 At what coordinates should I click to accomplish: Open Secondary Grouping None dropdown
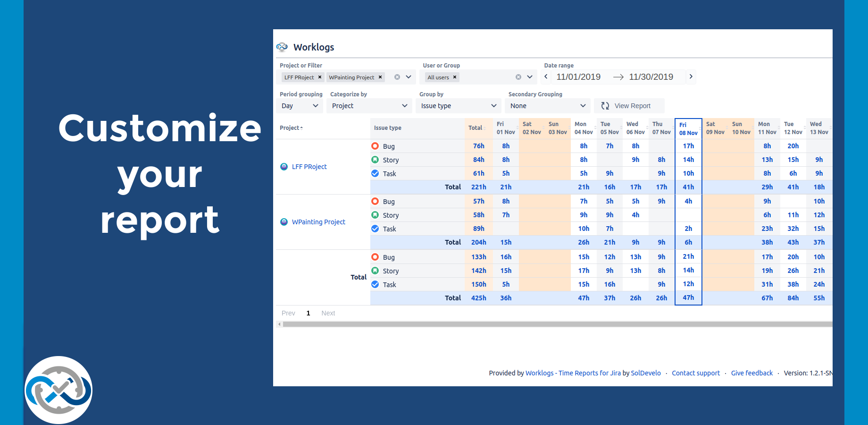pyautogui.click(x=548, y=106)
